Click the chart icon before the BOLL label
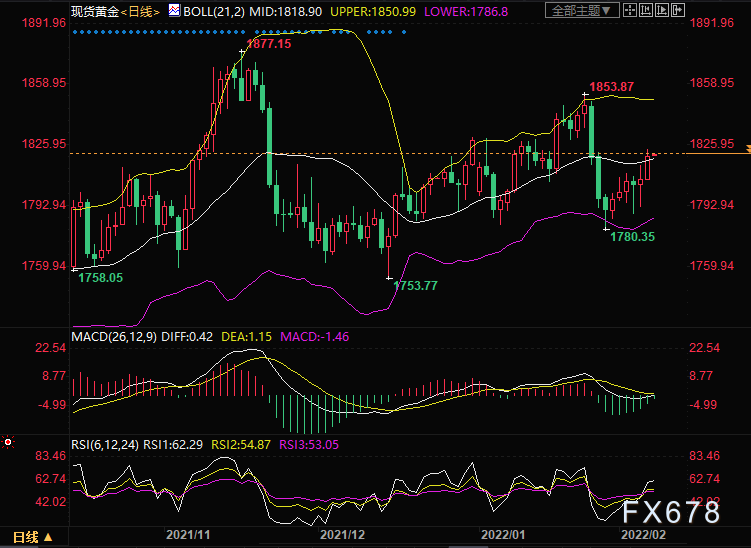The image size is (751, 548). (x=174, y=12)
